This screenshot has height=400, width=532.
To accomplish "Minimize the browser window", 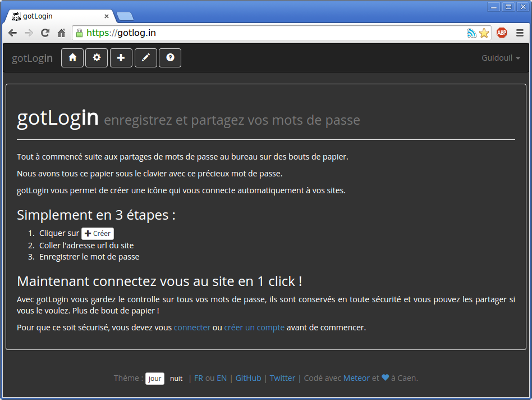I will click(494, 6).
